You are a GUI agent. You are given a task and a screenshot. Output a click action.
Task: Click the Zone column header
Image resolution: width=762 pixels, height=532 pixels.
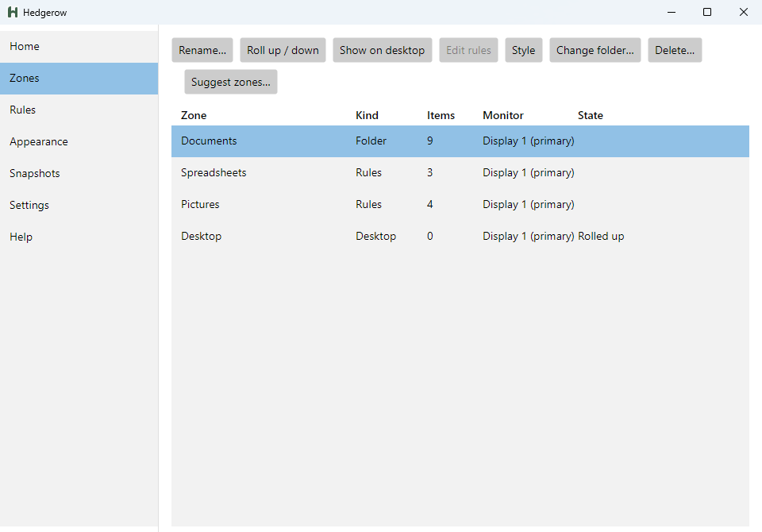click(194, 115)
